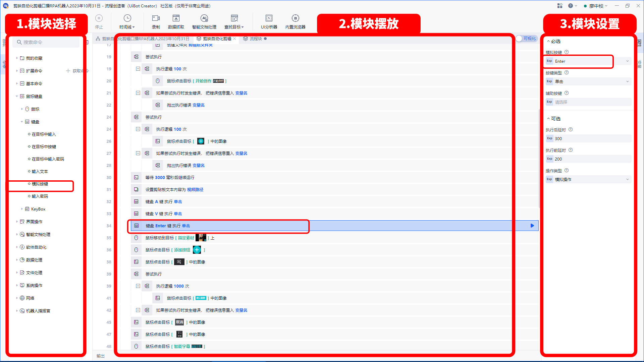Open Network (网络) category
This screenshot has width=644, height=362.
[30, 298]
